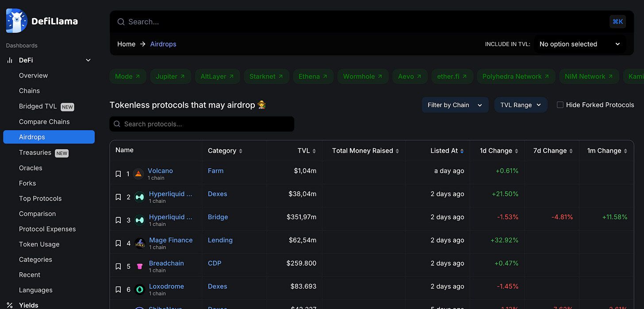Sort by 1m Change arrows
Image resolution: width=644 pixels, height=309 pixels.
coord(625,151)
